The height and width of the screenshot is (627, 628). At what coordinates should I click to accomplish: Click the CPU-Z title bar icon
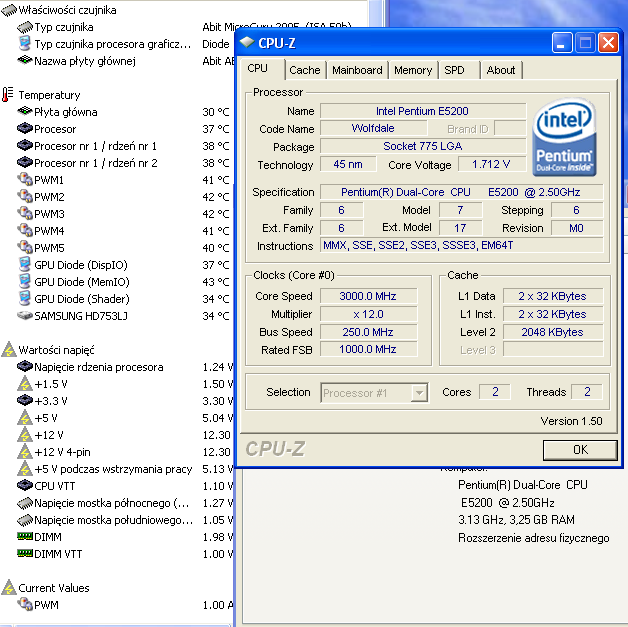247,42
